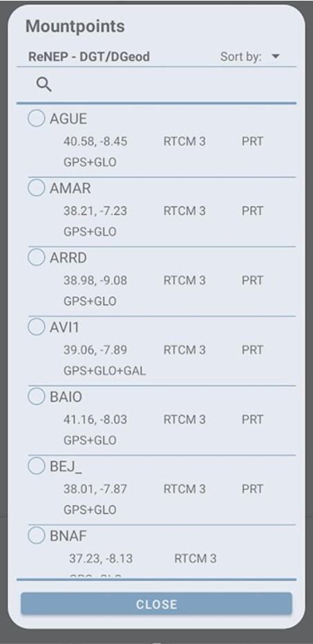This screenshot has height=644, width=313.
Task: Click the BEJ_ PRT country label
Action: pyautogui.click(x=252, y=489)
